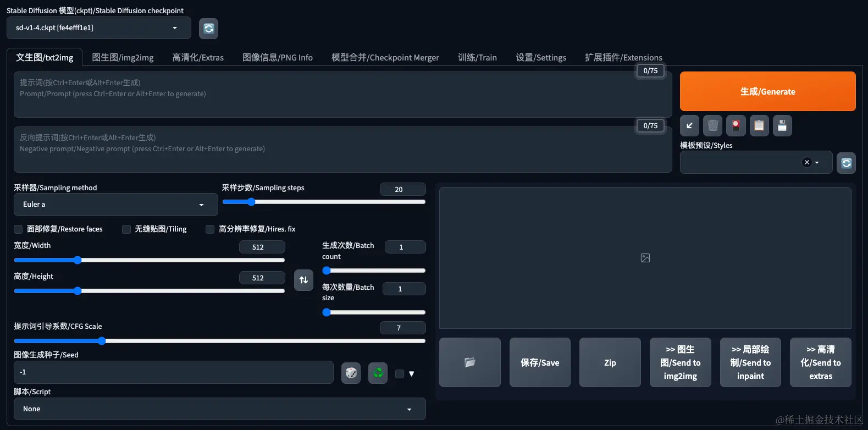The width and height of the screenshot is (868, 430).
Task: Open the Extras tab
Action: (x=198, y=57)
